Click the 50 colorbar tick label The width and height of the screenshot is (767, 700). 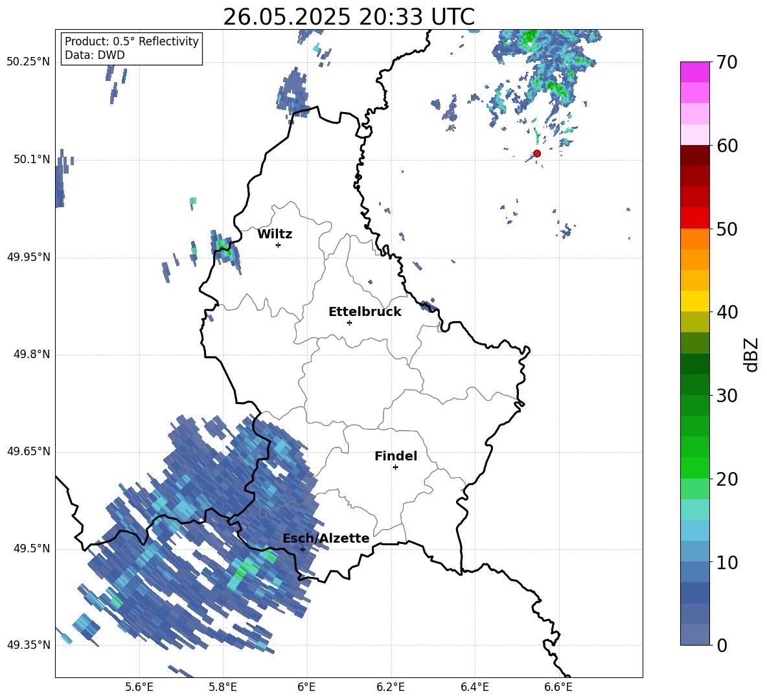pos(727,229)
